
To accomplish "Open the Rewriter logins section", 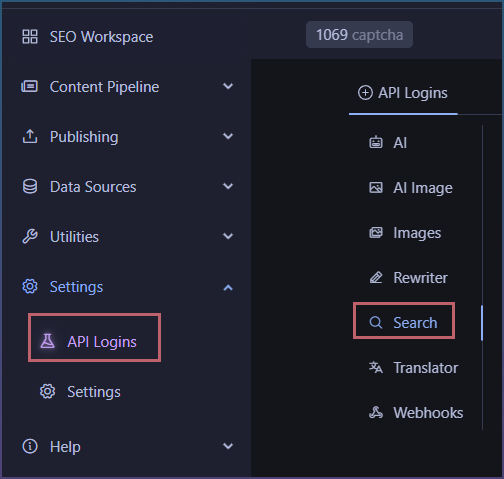I will pos(409,278).
